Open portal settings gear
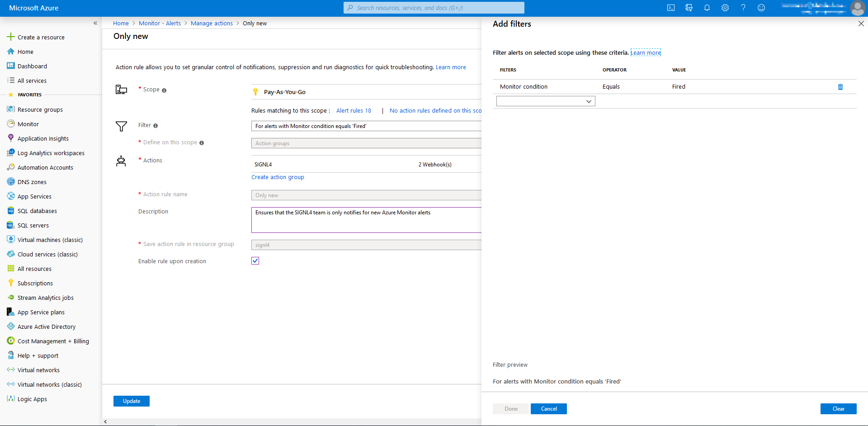The width and height of the screenshot is (868, 426). (725, 8)
